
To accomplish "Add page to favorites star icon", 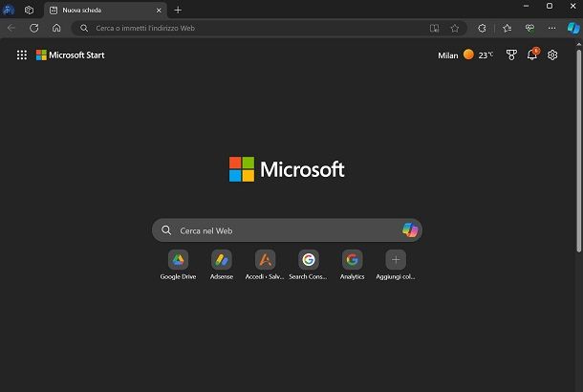I will (455, 29).
